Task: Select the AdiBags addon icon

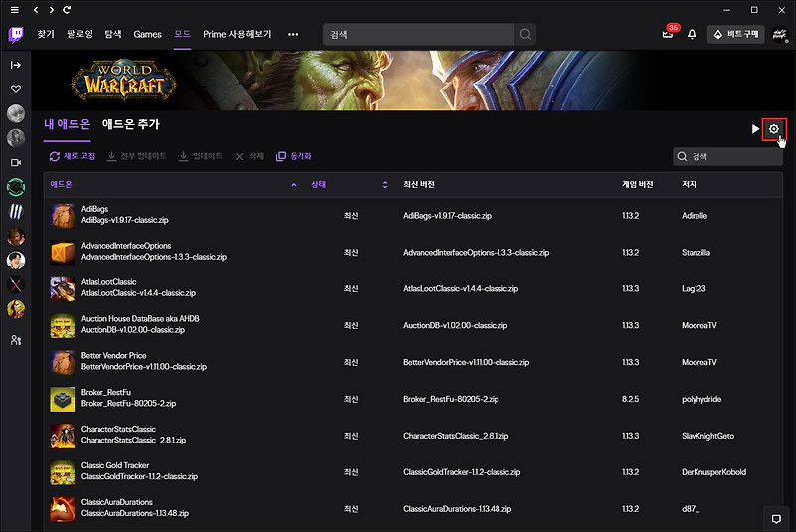Action: pyautogui.click(x=63, y=216)
